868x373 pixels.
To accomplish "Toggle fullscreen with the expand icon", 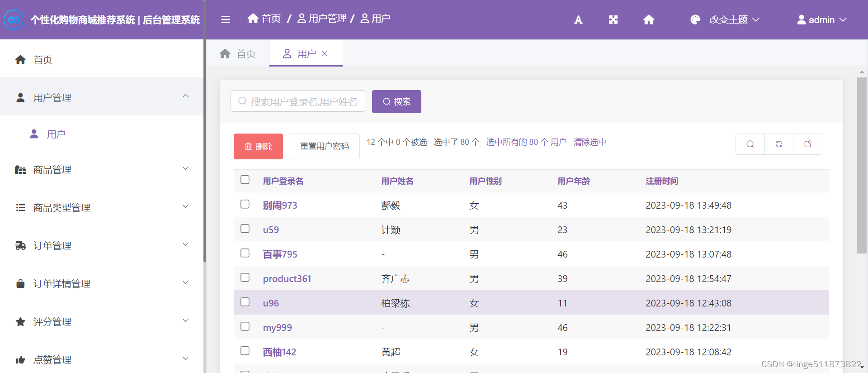I will click(613, 19).
